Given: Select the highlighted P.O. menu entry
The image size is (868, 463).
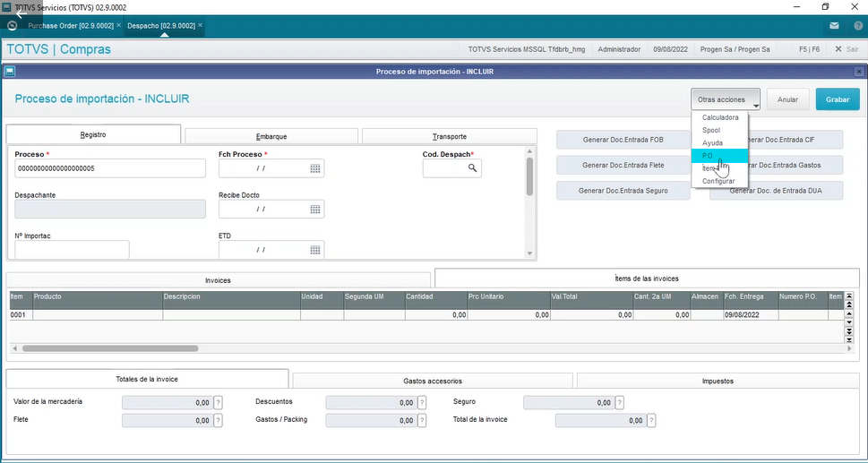Looking at the screenshot, I should click(x=719, y=156).
